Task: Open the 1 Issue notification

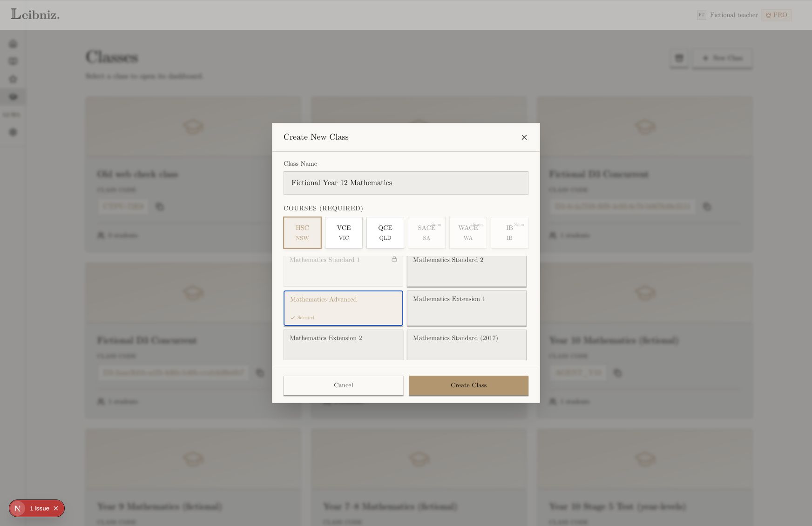Action: point(40,508)
